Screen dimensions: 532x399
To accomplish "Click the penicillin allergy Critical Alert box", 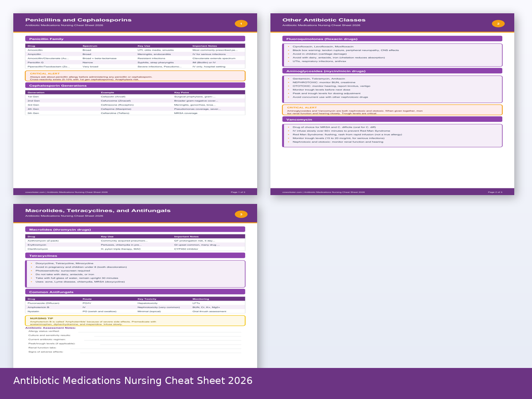I will click(x=135, y=76).
